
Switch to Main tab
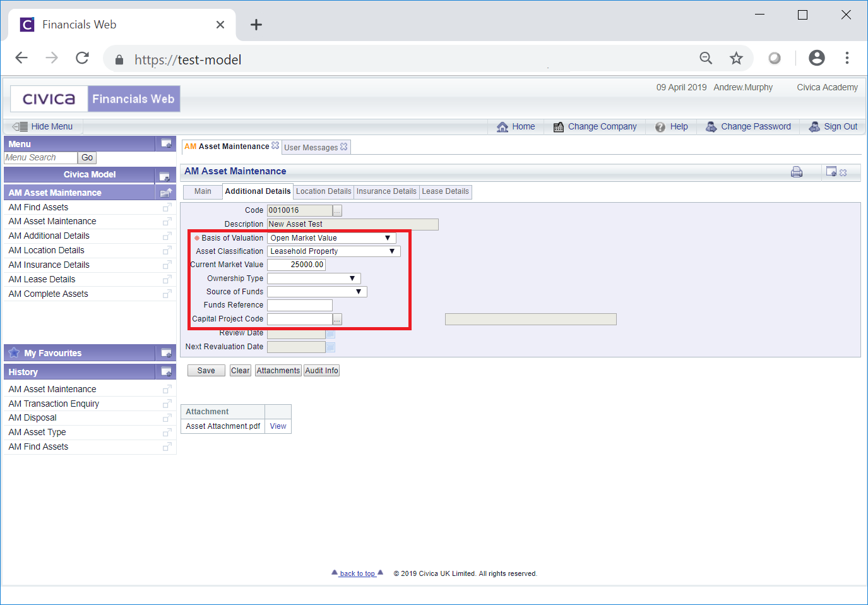pos(203,192)
